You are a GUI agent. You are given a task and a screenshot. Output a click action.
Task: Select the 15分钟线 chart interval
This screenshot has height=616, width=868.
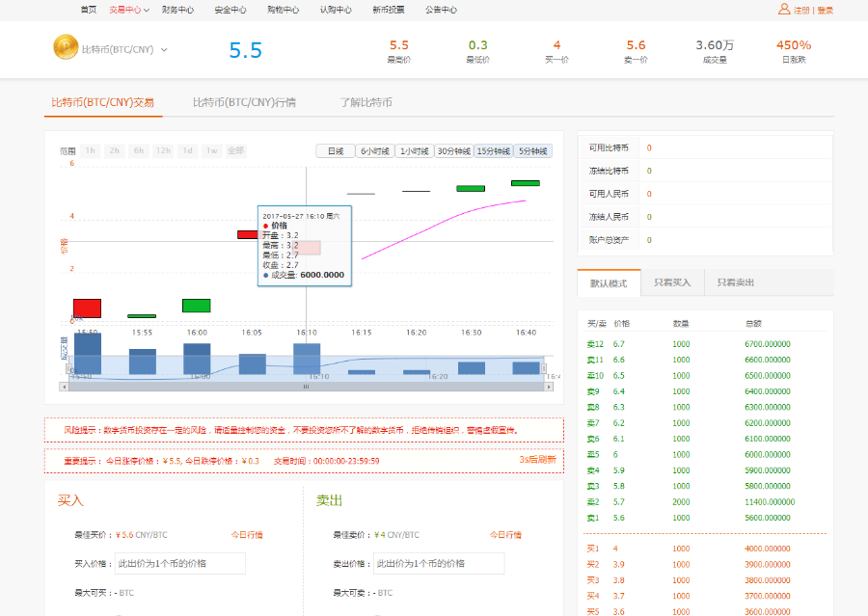493,151
